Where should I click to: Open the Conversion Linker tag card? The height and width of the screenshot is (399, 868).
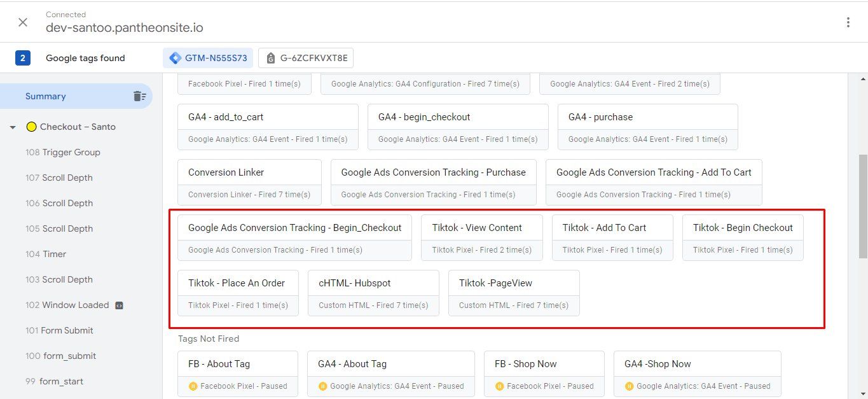pos(249,182)
